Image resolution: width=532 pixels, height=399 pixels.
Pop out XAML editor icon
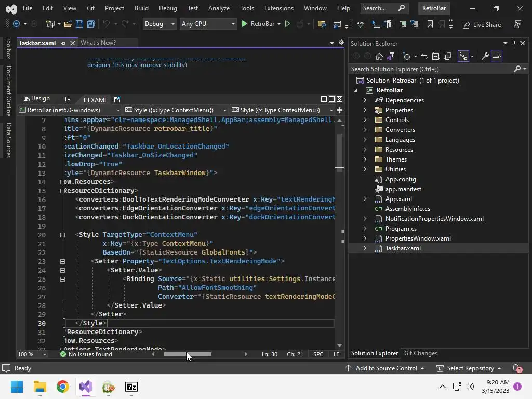click(117, 99)
